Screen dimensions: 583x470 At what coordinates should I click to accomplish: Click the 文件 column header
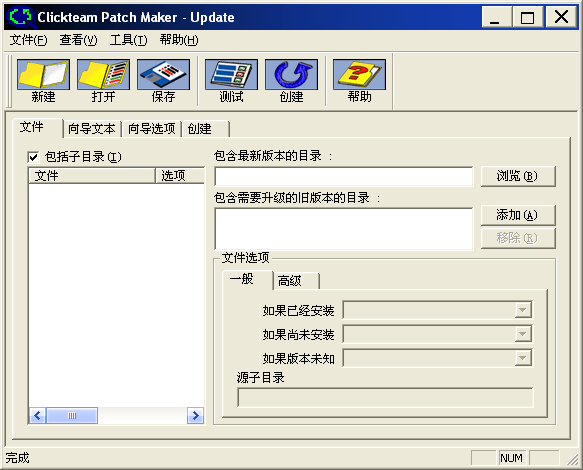(92, 175)
